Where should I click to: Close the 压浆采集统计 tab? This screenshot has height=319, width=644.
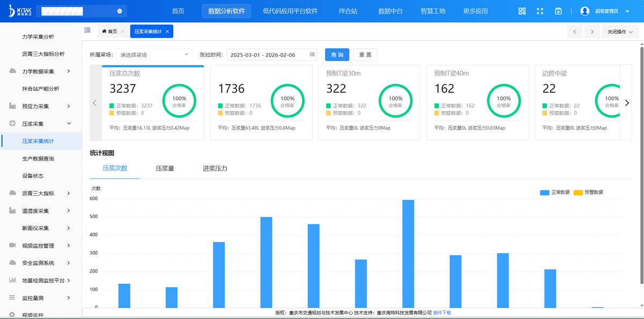(x=167, y=32)
